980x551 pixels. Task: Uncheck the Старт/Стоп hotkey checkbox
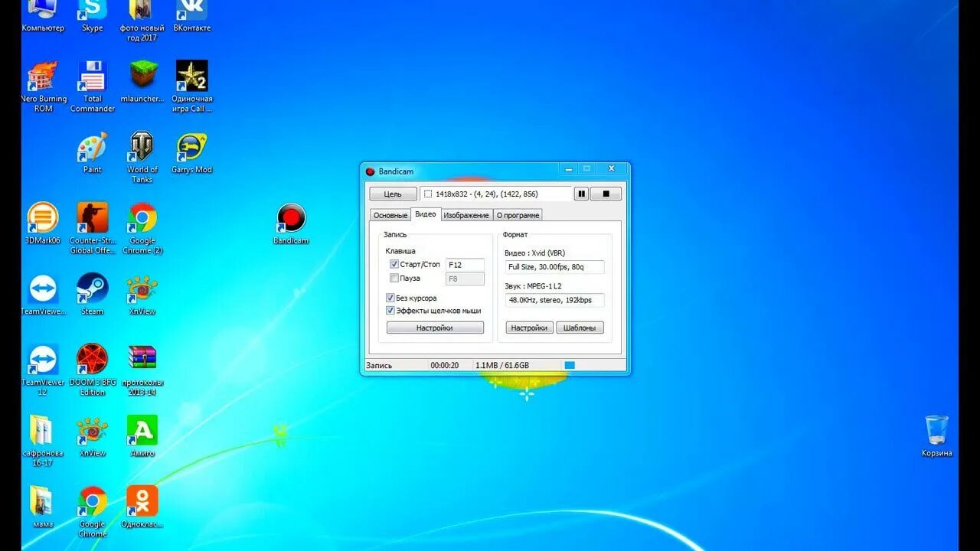coord(394,264)
